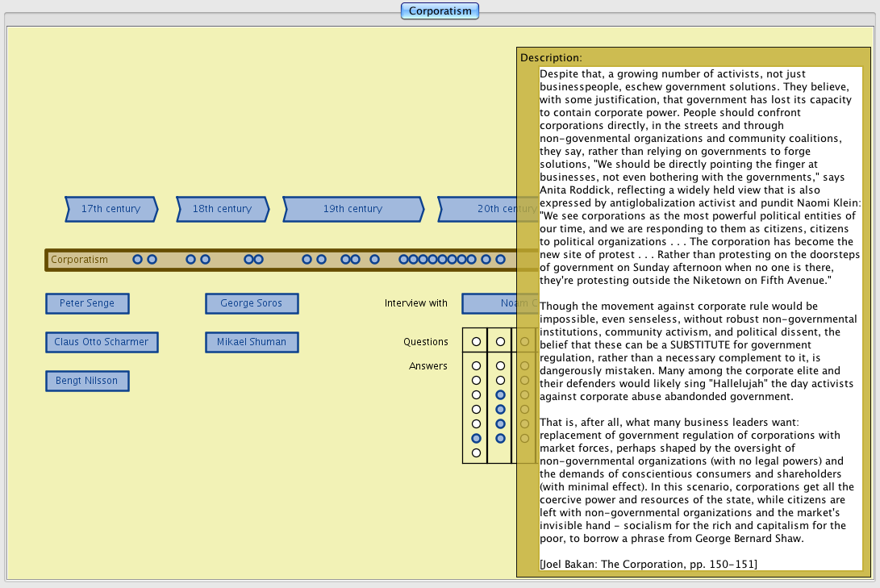Click the Claus Otto Scharmer button
The height and width of the screenshot is (588, 880).
(x=102, y=342)
